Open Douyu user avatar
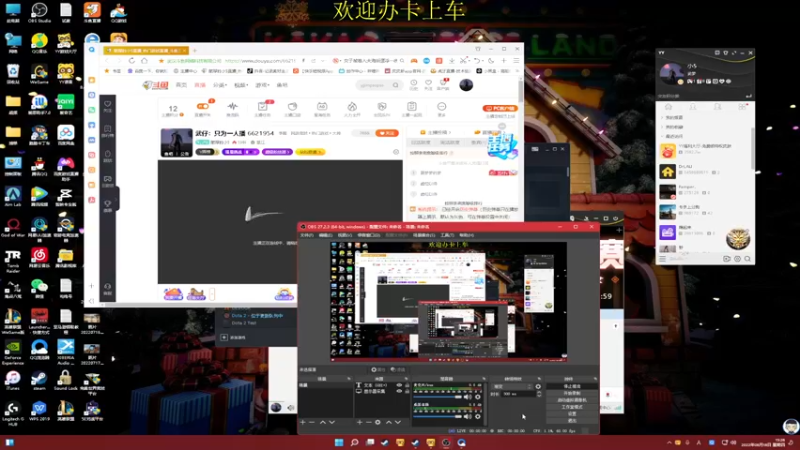800x450 pixels. [466, 85]
